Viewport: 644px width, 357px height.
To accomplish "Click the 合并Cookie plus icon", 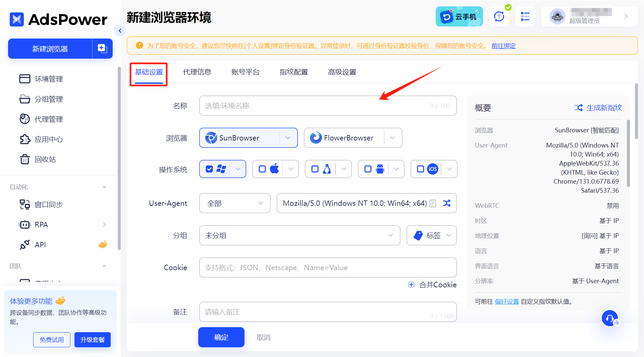I will tap(411, 285).
